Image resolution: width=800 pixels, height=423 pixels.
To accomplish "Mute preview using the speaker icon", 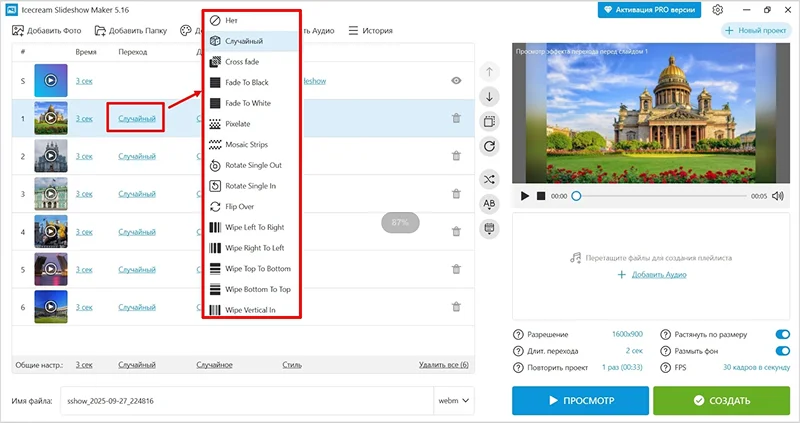I will click(x=778, y=196).
